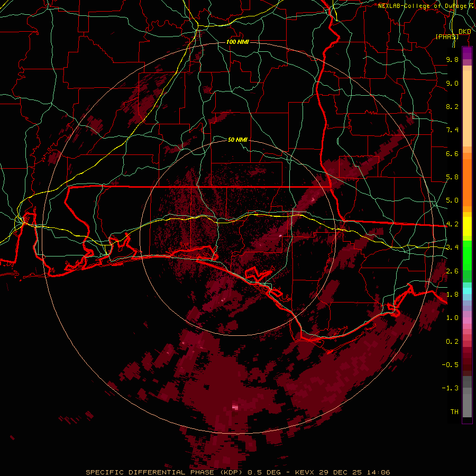Select the 1.0 legend value

tap(452, 318)
